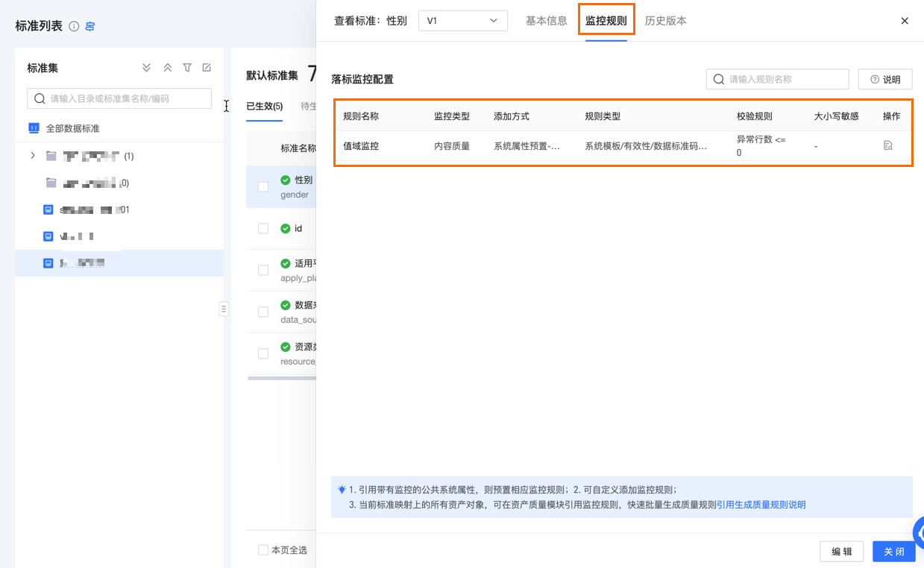Click the panel collapse handle on left divider
924x568 pixels.
(223, 309)
